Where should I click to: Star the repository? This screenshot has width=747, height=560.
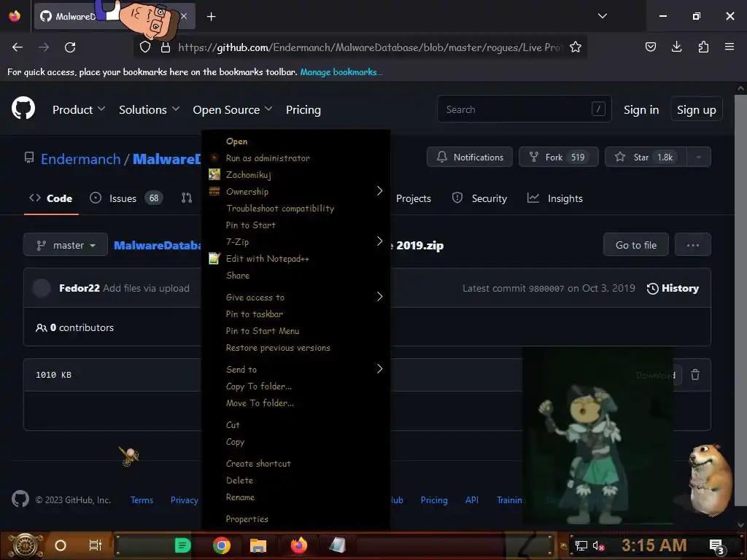(x=646, y=157)
